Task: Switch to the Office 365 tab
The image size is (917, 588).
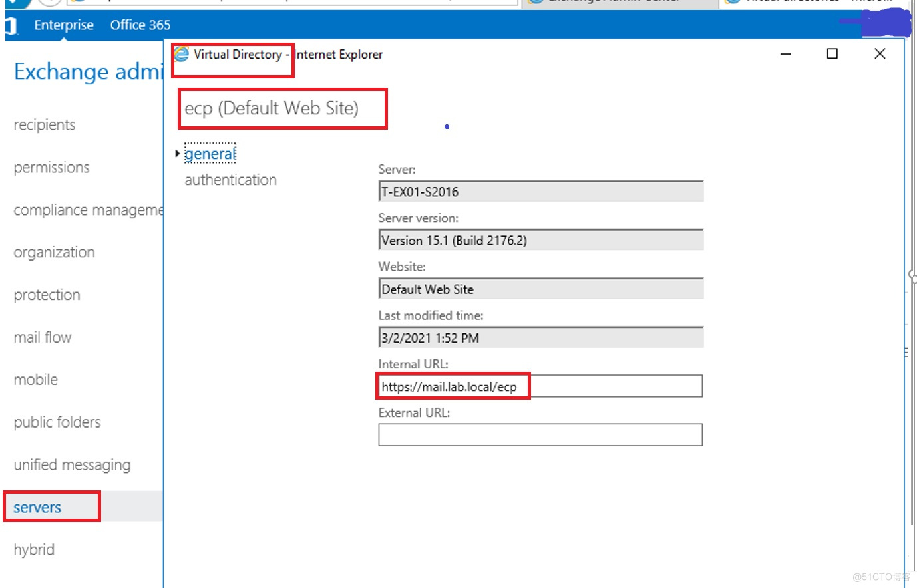Action: (x=140, y=25)
